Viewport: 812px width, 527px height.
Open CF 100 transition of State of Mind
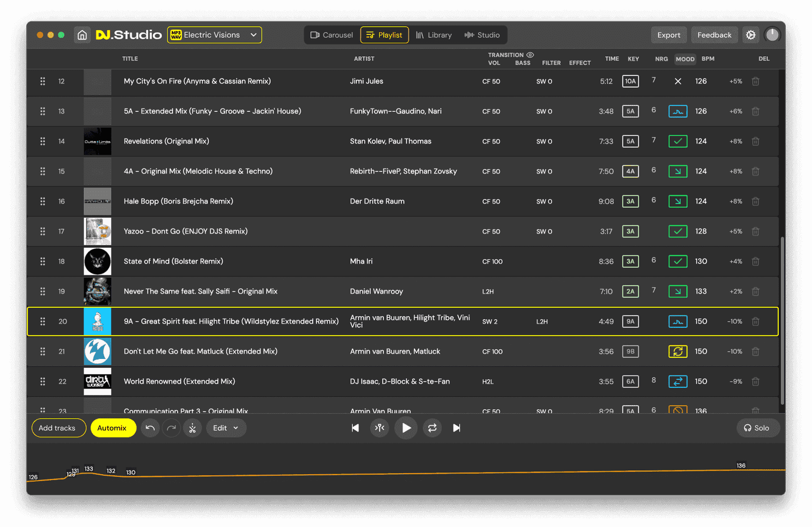coord(492,261)
